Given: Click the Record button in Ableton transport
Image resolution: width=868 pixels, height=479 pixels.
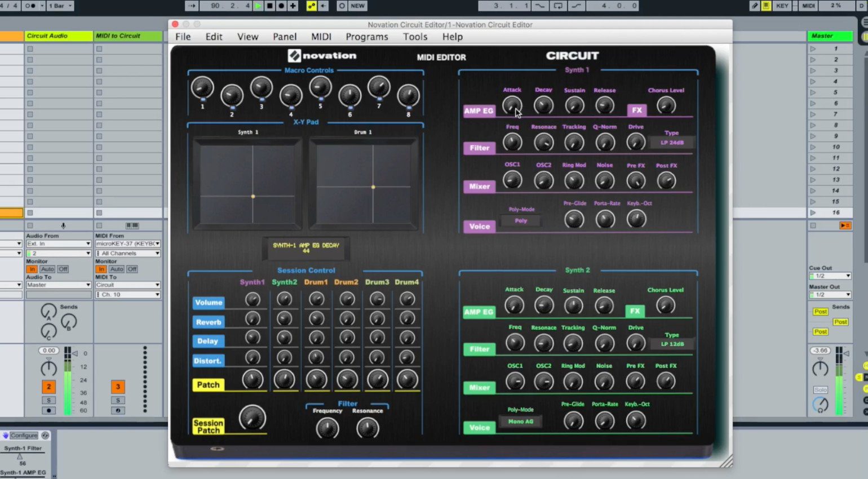Looking at the screenshot, I should coord(281,6).
